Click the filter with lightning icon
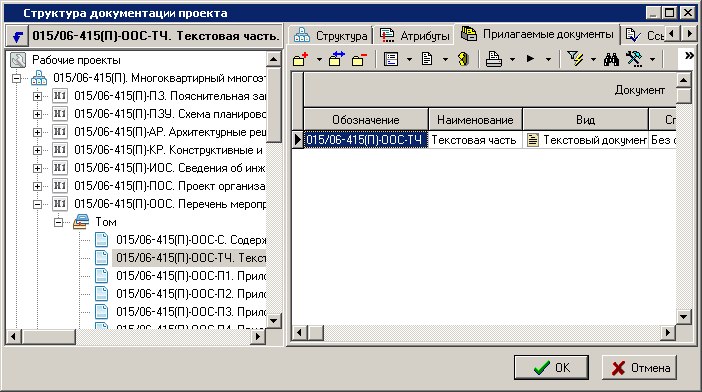The height and width of the screenshot is (392, 702). point(575,59)
